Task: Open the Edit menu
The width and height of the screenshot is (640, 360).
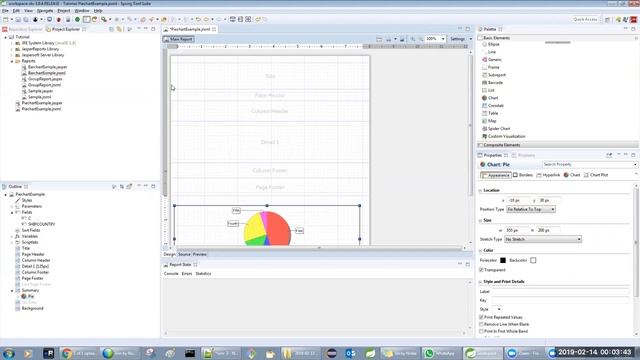Action: pyautogui.click(x=16, y=11)
